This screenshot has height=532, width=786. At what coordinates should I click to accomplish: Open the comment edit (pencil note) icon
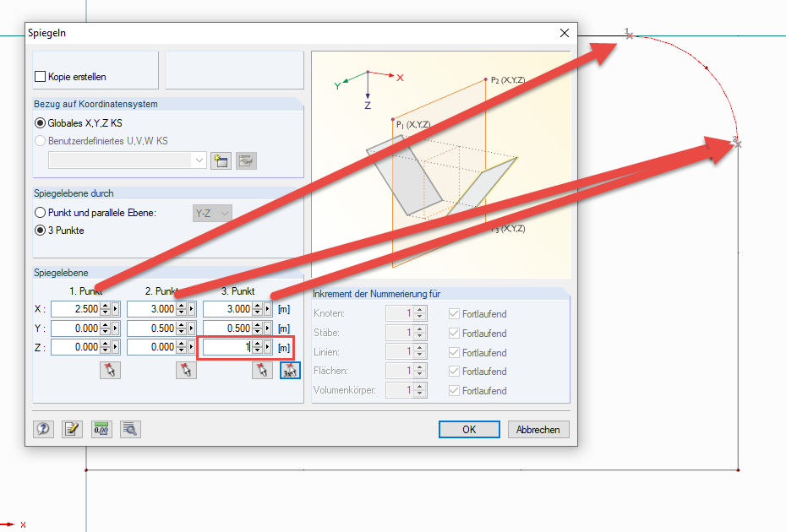coord(72,429)
